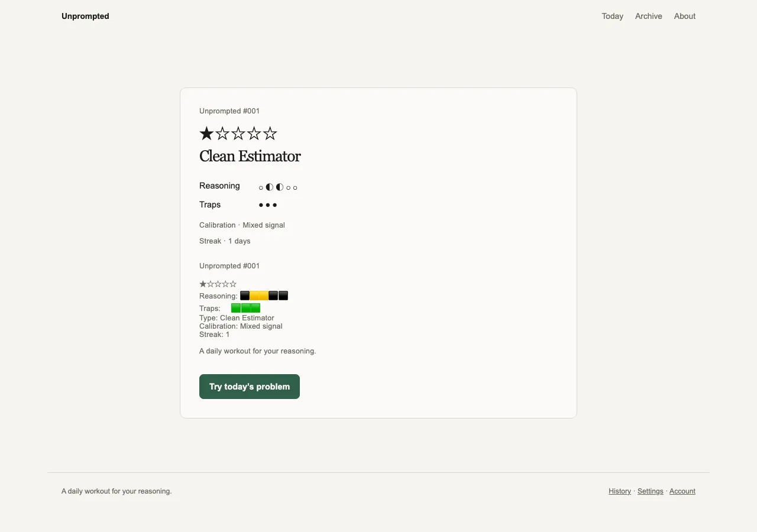Click the filled first star in the large rating
Image resolution: width=757 pixels, height=532 pixels.
[x=206, y=134]
